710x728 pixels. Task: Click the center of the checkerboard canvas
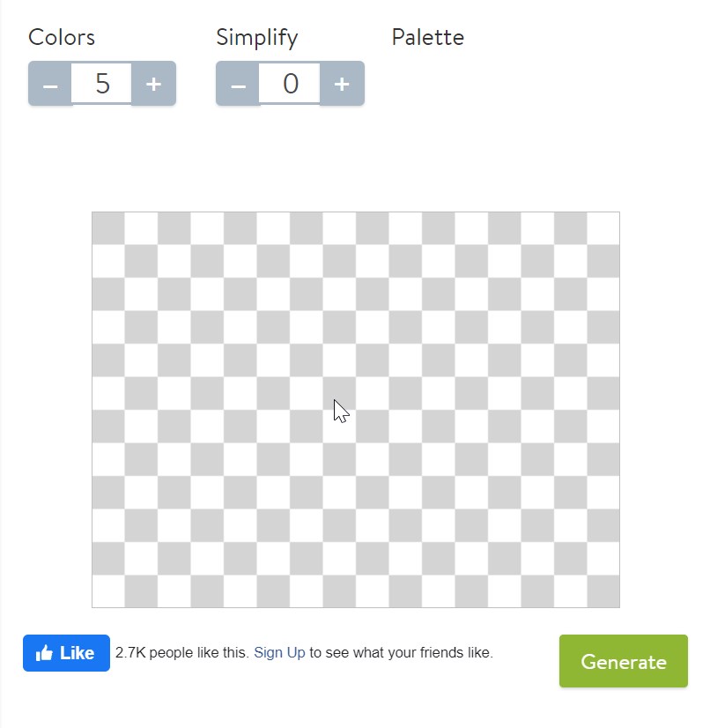click(356, 410)
